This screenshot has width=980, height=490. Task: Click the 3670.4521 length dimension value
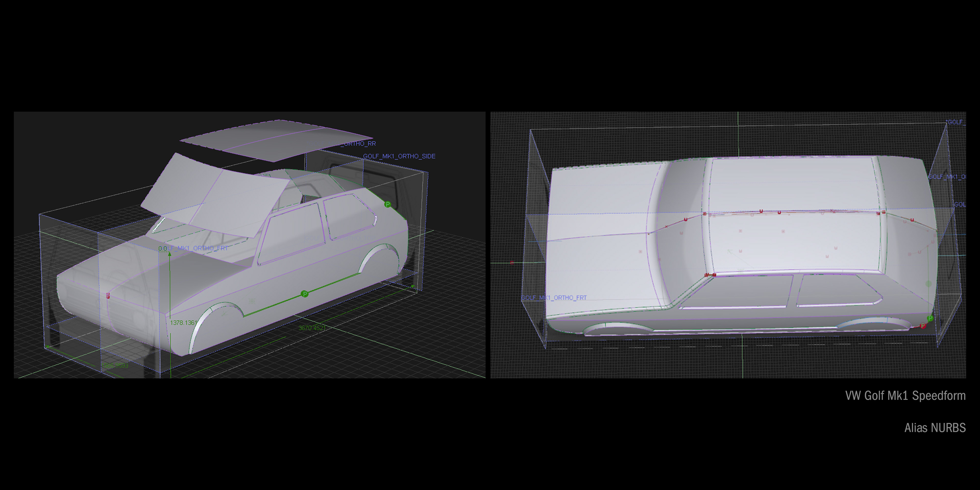(x=312, y=328)
